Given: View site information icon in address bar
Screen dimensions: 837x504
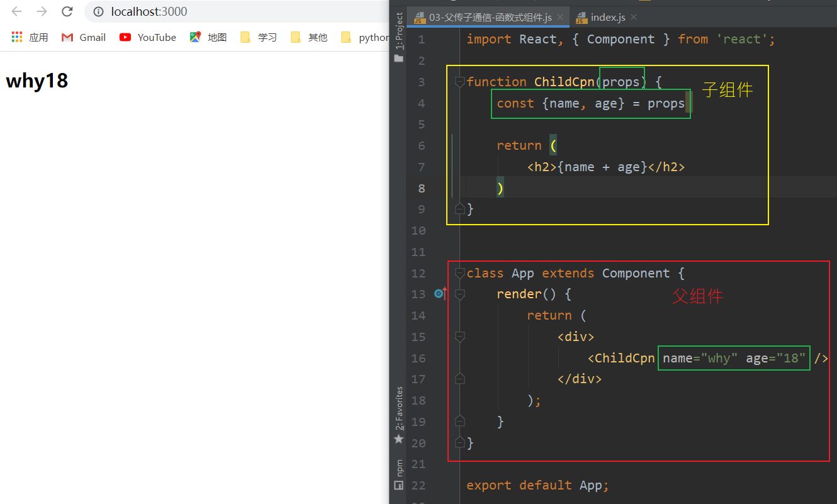Looking at the screenshot, I should point(98,11).
